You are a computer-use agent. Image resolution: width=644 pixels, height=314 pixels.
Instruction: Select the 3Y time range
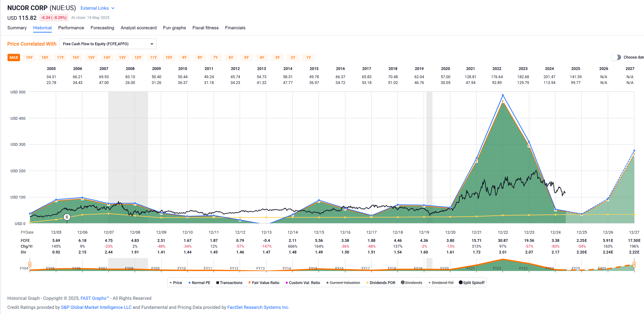point(277,58)
